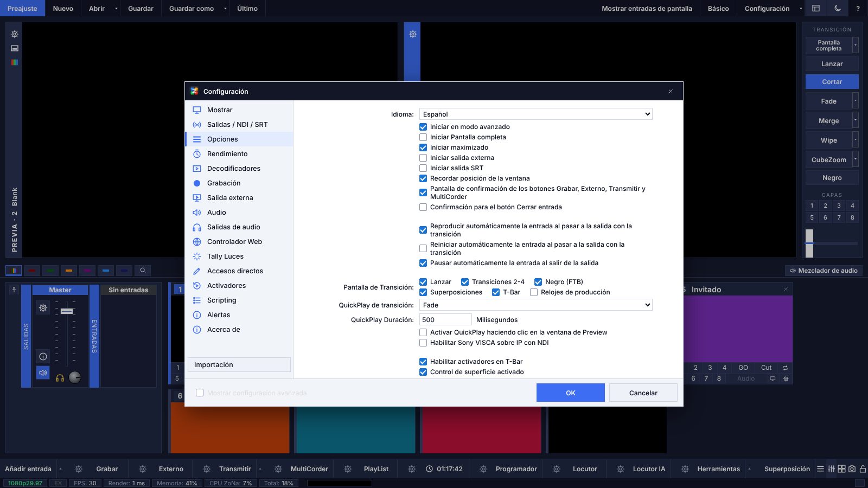Uncheck Iniciar en modo avanzado
This screenshot has height=488, width=868.
[x=423, y=127]
